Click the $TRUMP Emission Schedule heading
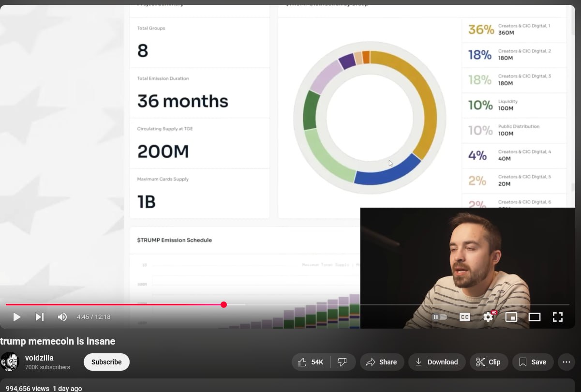 tap(175, 240)
